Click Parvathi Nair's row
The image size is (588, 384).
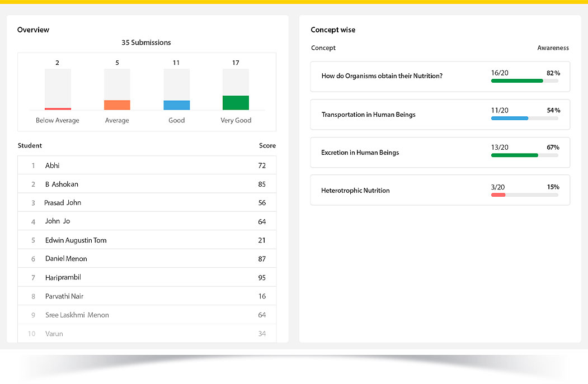[147, 296]
